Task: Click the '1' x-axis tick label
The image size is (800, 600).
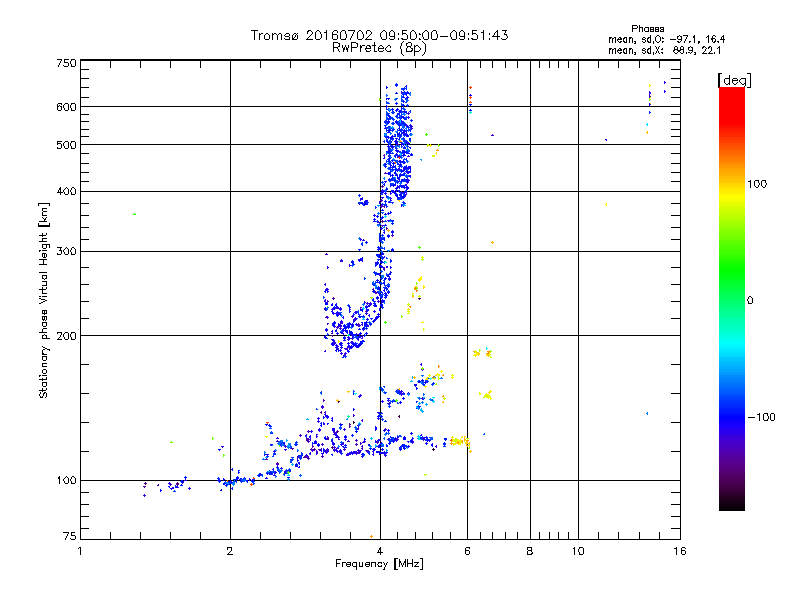Action: pyautogui.click(x=80, y=551)
